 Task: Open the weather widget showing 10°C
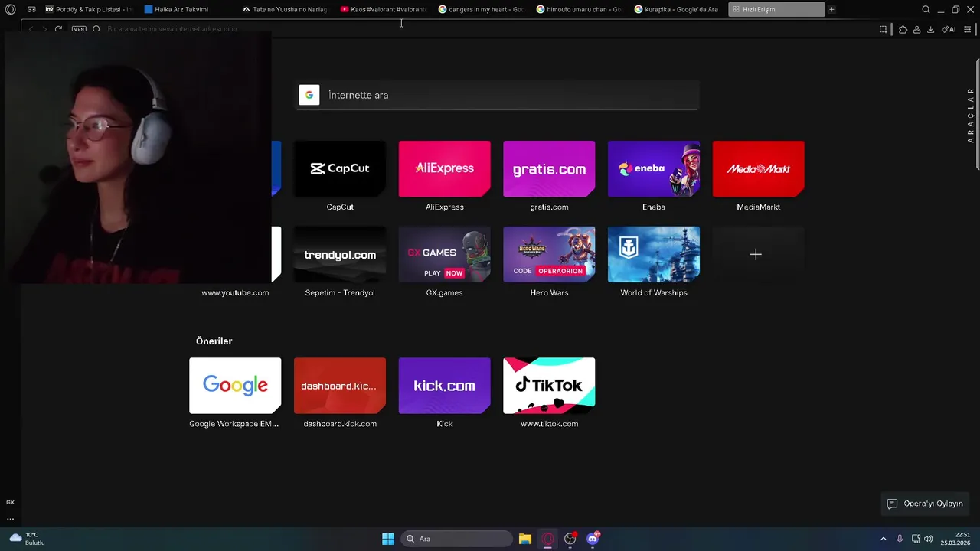[26, 539]
